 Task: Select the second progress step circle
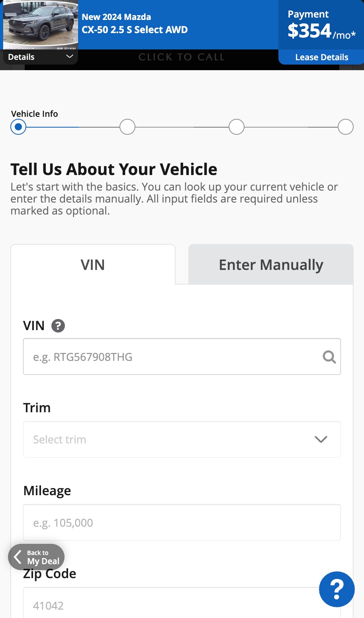click(127, 127)
